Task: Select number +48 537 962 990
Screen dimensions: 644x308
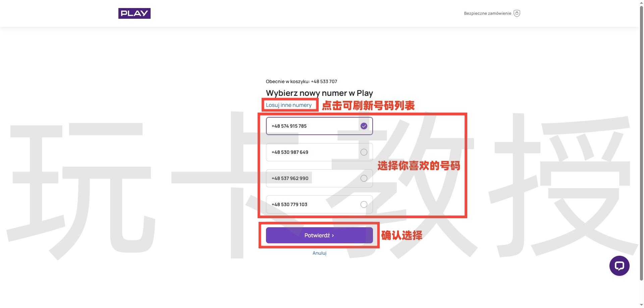Action: coord(319,178)
